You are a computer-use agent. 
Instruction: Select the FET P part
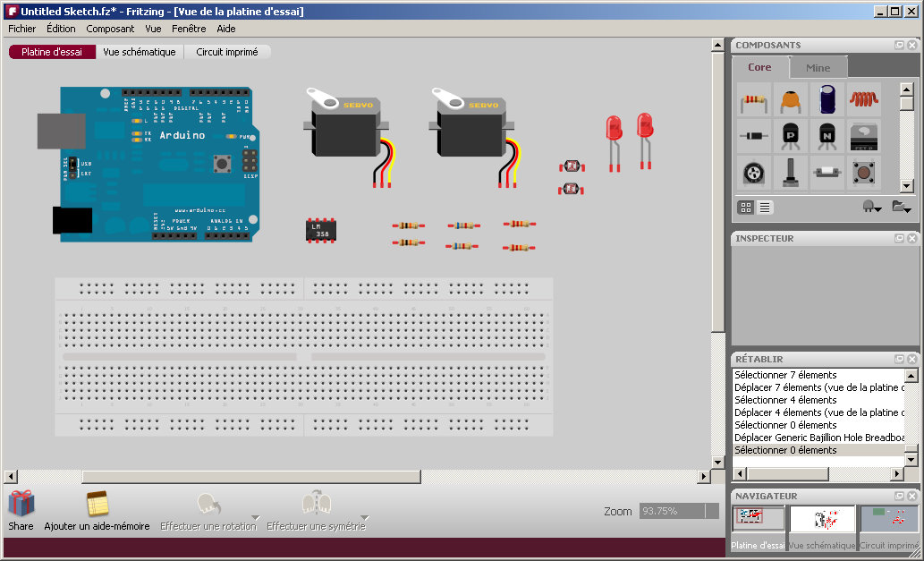click(x=863, y=136)
